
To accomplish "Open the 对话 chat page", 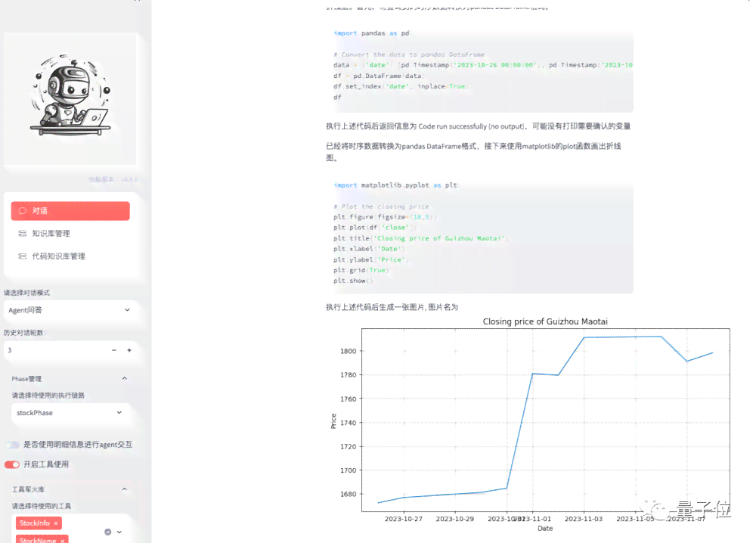I will click(x=70, y=211).
